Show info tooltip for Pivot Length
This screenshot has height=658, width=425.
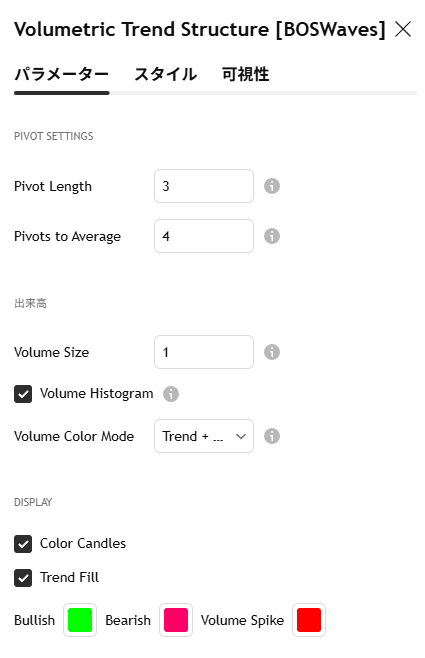[272, 186]
